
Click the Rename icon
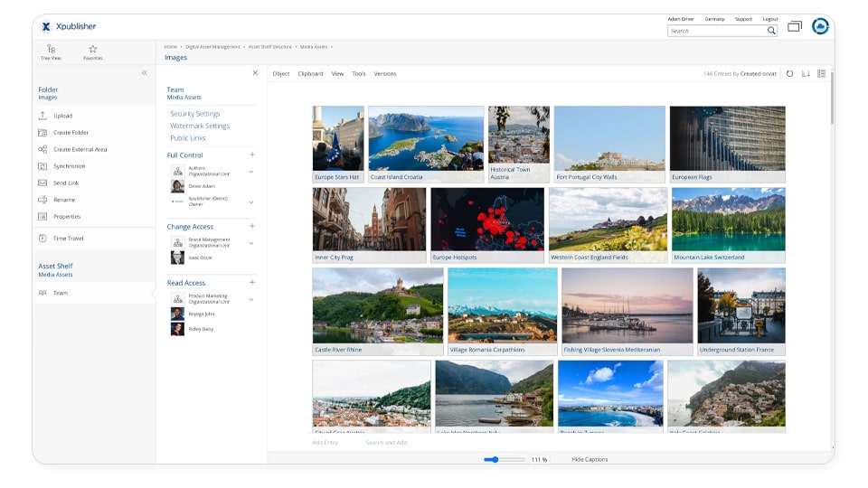(x=42, y=200)
